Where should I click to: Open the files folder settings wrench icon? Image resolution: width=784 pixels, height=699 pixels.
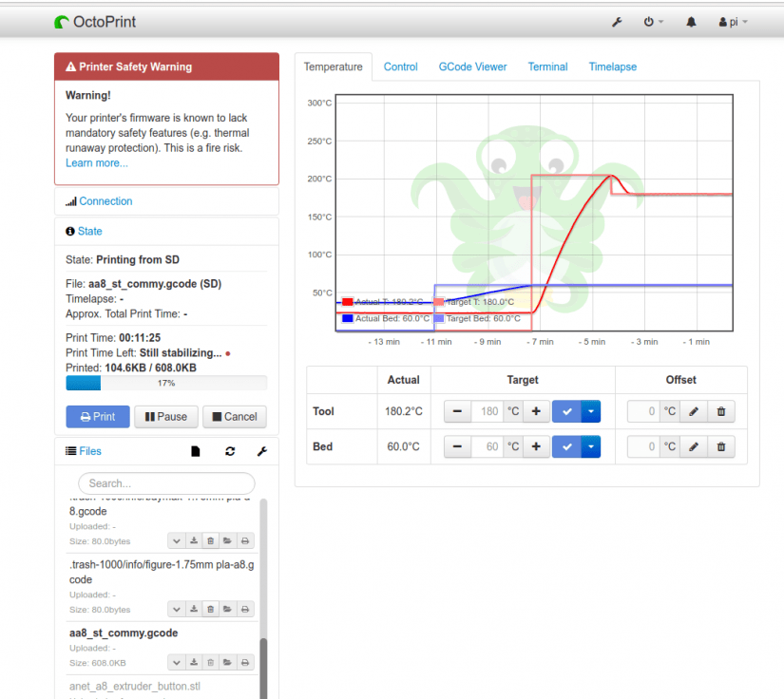[261, 451]
